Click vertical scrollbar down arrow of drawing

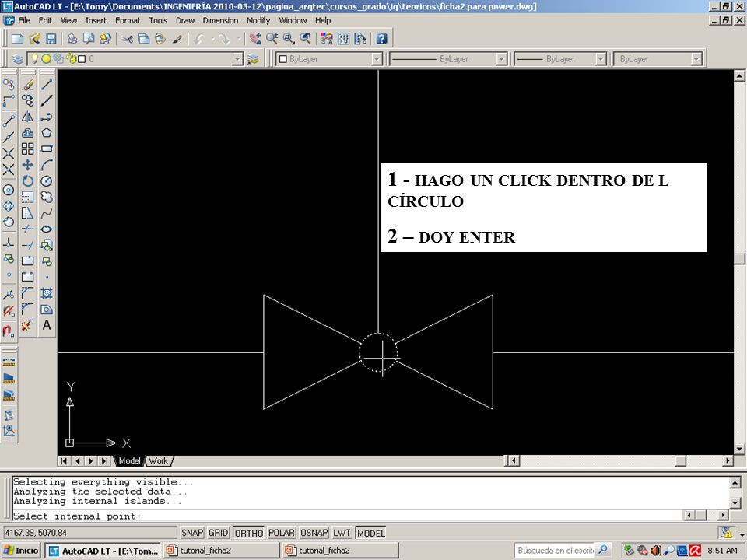click(739, 449)
